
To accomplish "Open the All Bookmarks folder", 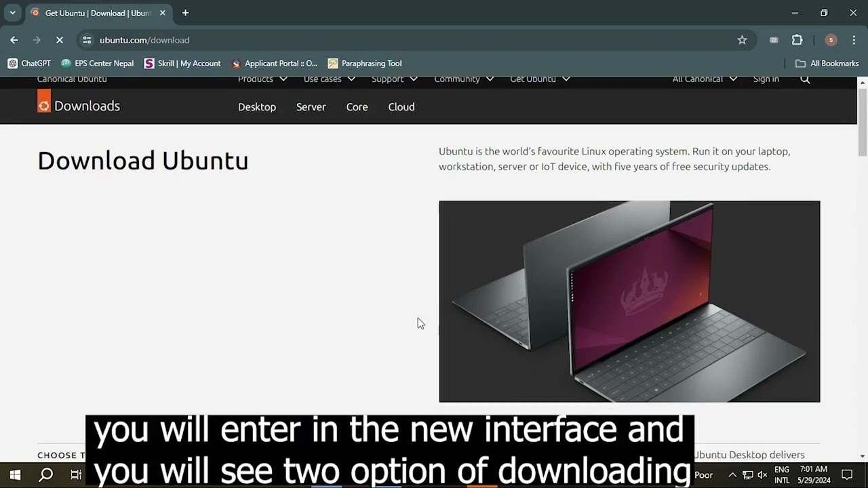I will tap(827, 63).
